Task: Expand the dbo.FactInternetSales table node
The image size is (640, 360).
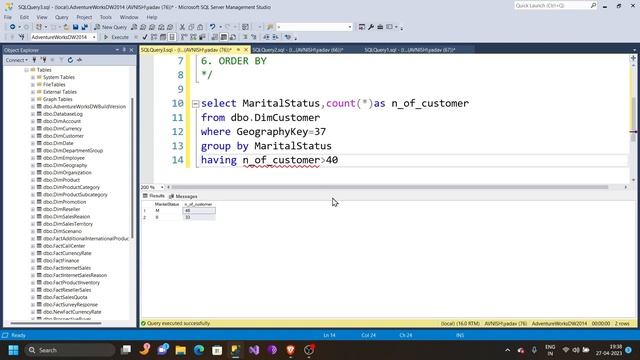Action: [x=33, y=268]
